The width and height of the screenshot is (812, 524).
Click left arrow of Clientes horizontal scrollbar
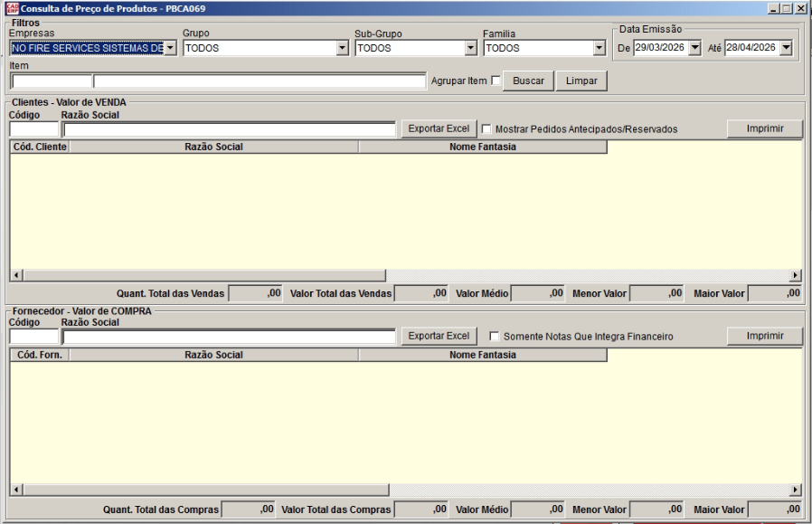16,275
